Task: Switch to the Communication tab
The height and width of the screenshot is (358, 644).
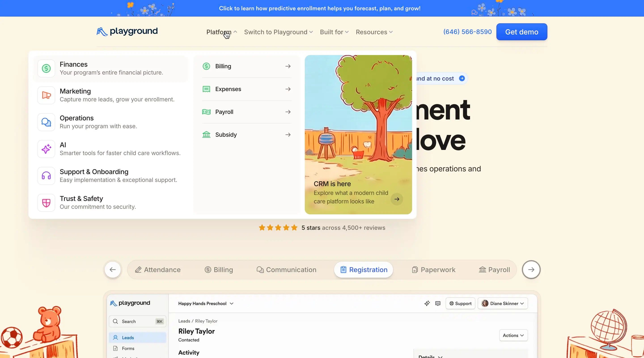Action: point(286,270)
